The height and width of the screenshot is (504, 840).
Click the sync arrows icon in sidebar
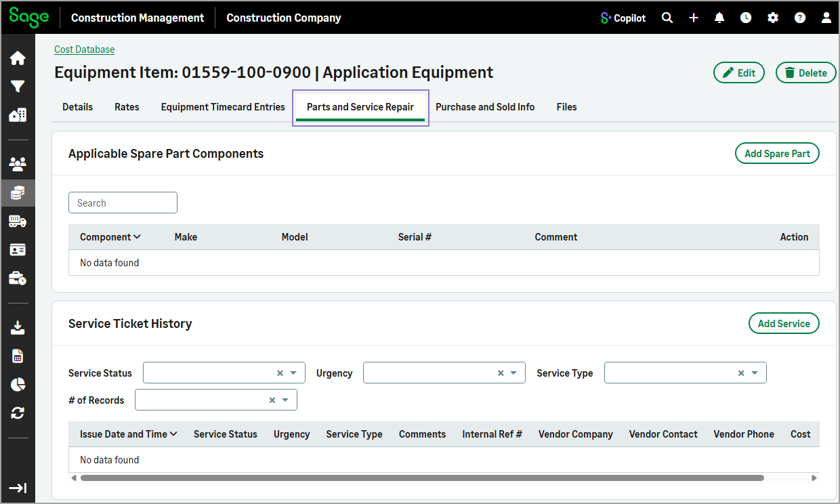pos(18,413)
